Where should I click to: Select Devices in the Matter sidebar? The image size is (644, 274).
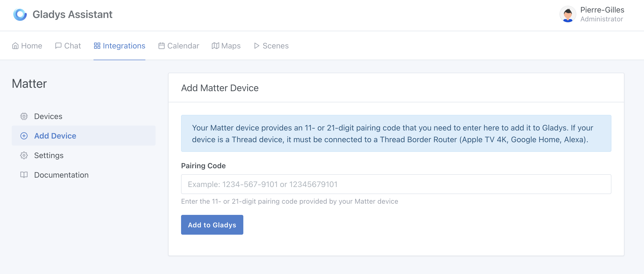tap(48, 116)
